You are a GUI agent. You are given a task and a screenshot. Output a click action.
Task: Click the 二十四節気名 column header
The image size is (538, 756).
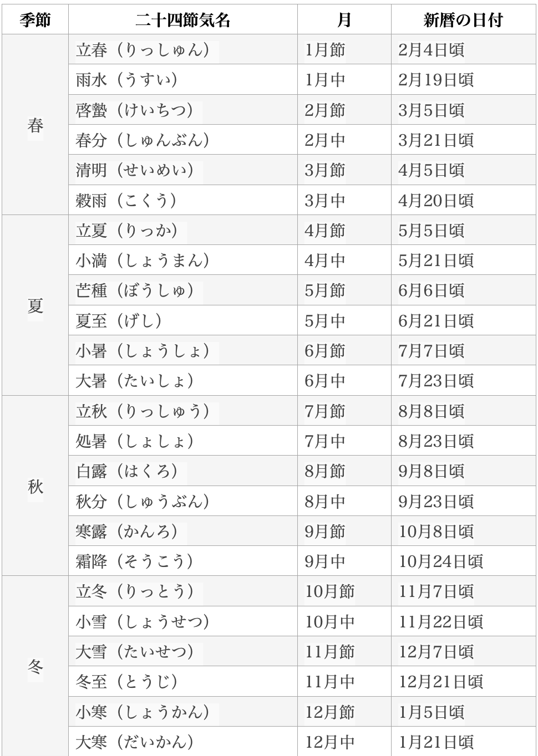coord(183,20)
